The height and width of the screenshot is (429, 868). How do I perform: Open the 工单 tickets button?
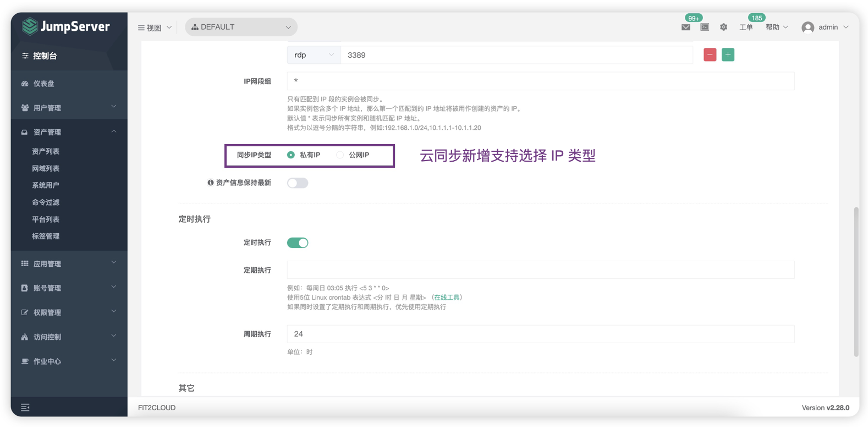[746, 28]
